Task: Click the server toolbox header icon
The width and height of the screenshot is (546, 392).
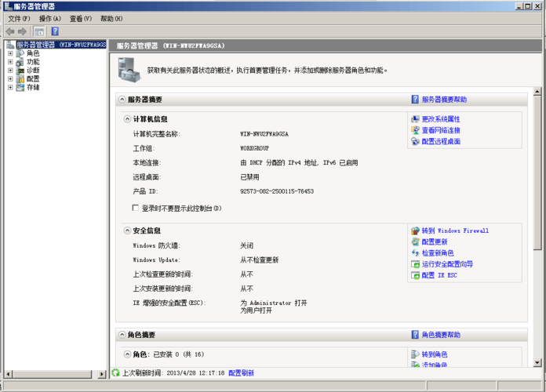Action: 129,70
